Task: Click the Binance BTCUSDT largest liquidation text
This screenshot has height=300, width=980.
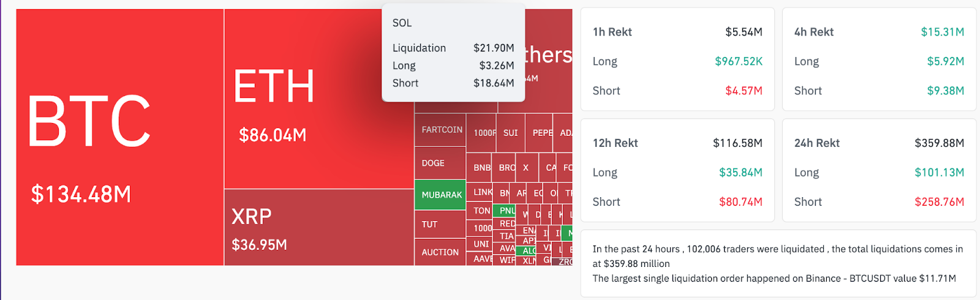Action: point(774,279)
